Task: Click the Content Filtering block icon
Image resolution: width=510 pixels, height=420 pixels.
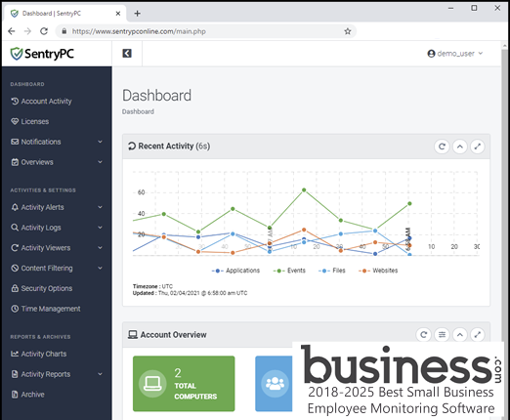Action: 15,268
